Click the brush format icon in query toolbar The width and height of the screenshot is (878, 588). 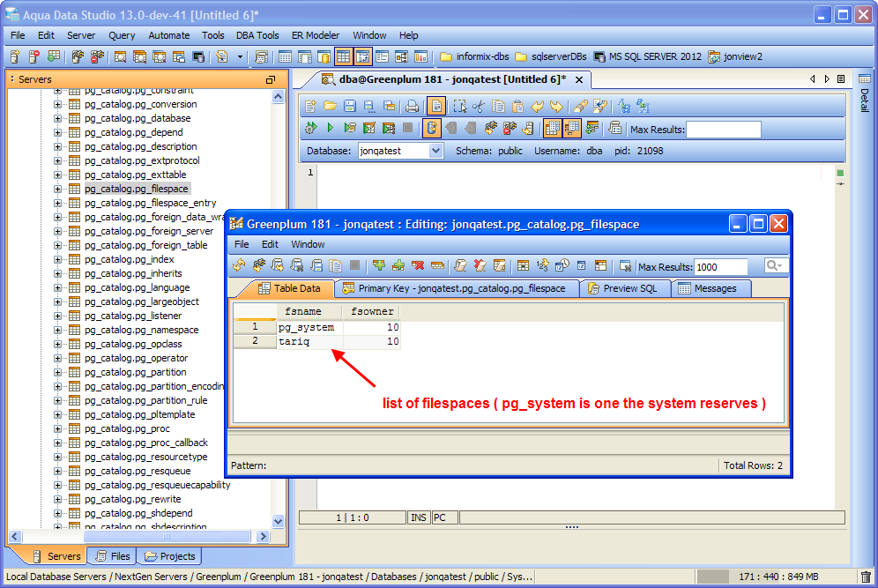[x=581, y=106]
